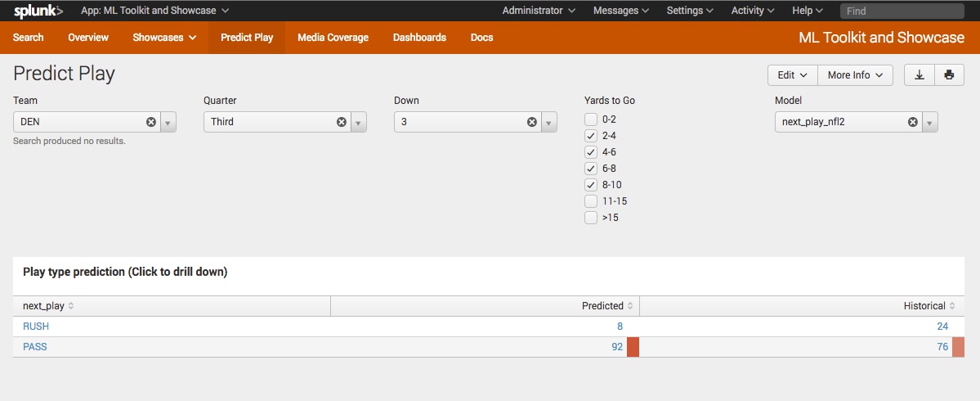Clear the Third quarter selection
Image resolution: width=980 pixels, height=401 pixels.
coord(342,122)
